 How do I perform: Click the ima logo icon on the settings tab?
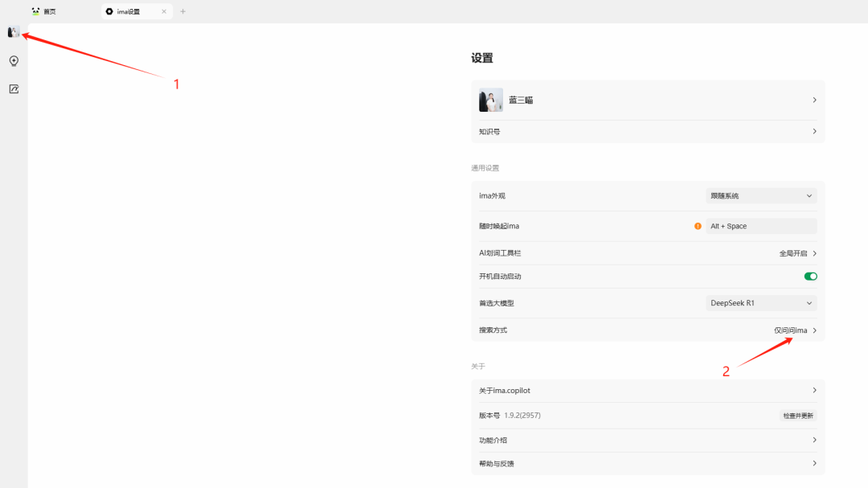click(109, 11)
